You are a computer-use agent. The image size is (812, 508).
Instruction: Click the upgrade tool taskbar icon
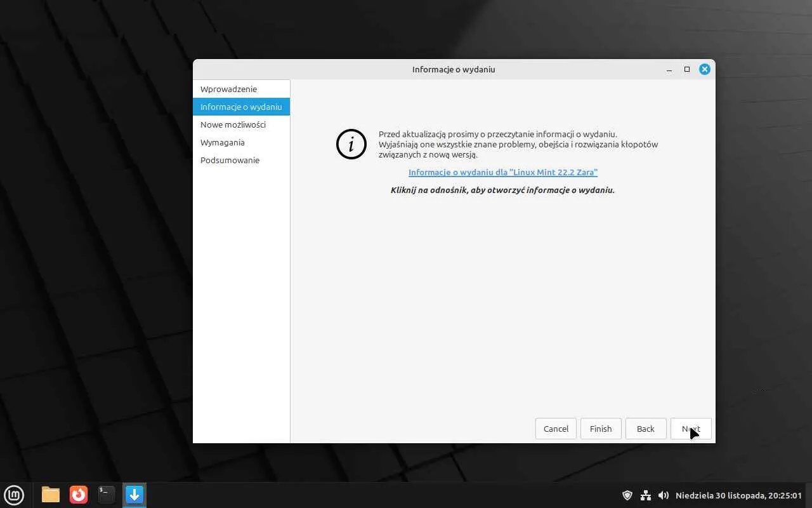134,495
